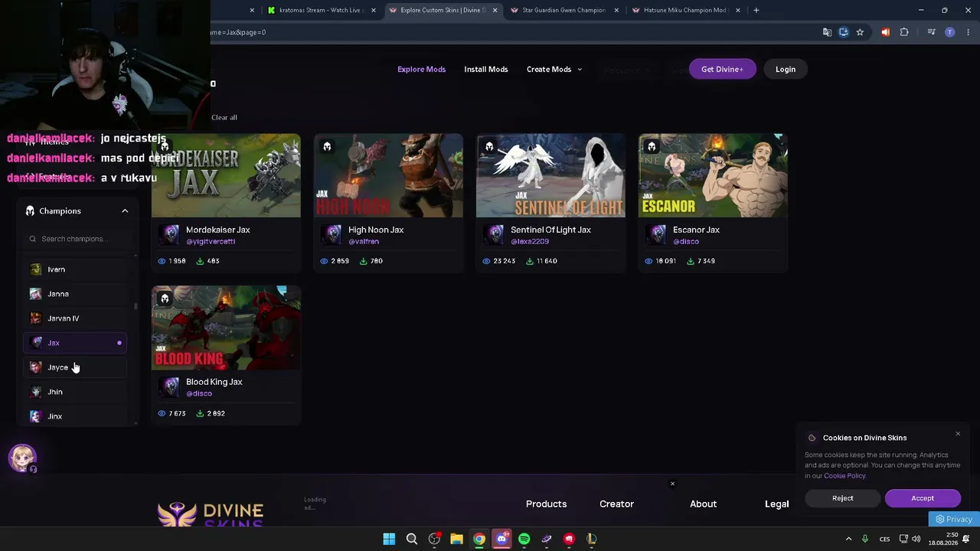Click Sentinel Of Light Jax avatar icon

(x=495, y=235)
